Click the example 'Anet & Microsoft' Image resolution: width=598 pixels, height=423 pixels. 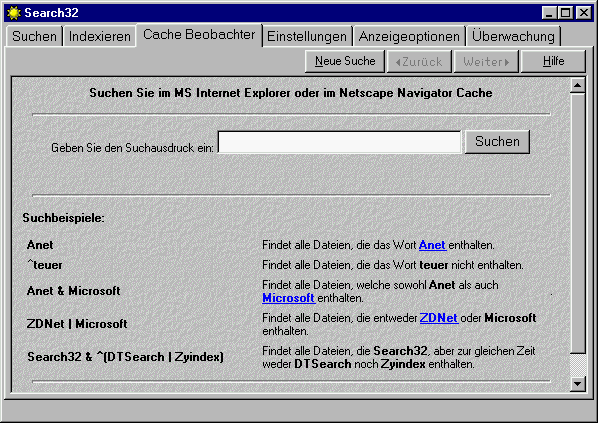pos(74,291)
